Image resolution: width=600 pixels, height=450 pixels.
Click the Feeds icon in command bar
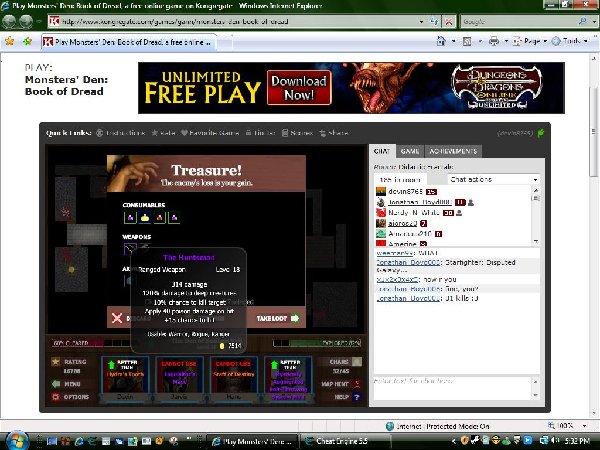(467, 41)
